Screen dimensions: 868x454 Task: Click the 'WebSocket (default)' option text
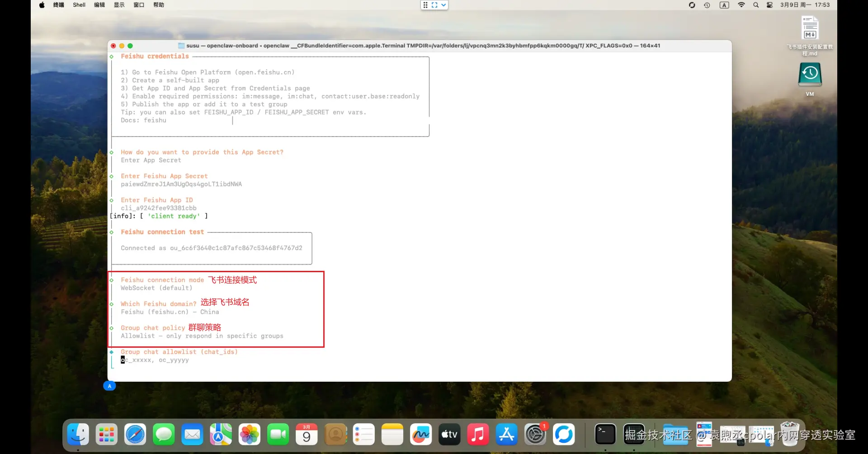click(x=156, y=288)
